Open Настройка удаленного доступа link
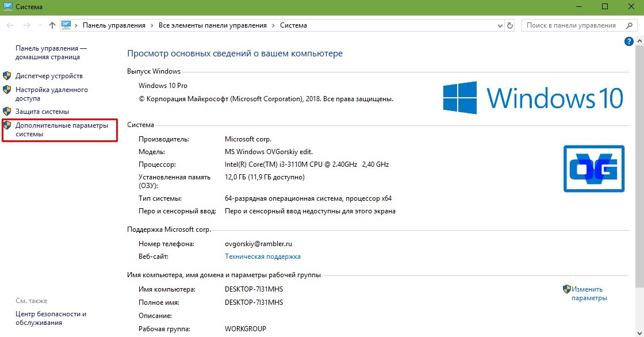The image size is (644, 337). (x=52, y=94)
